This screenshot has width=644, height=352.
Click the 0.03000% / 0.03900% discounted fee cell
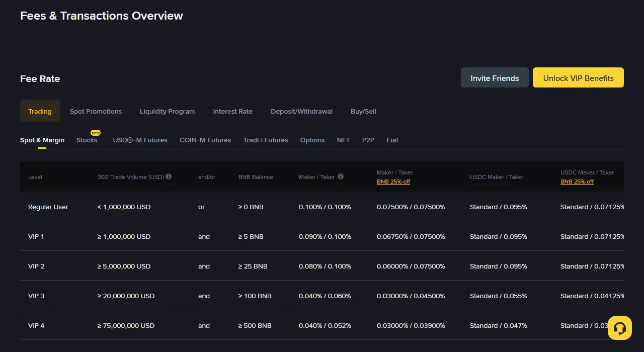(x=411, y=325)
